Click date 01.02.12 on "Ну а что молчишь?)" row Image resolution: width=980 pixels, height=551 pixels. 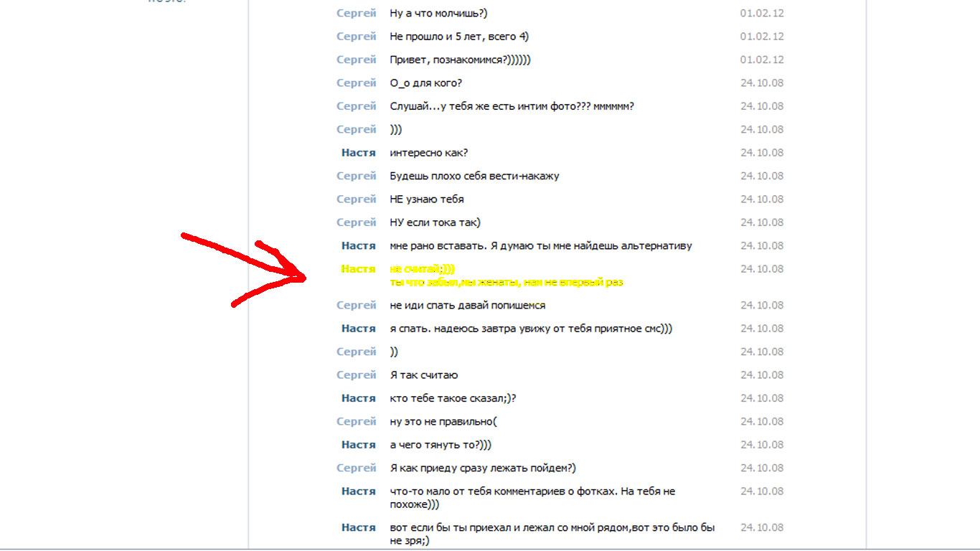click(x=762, y=13)
